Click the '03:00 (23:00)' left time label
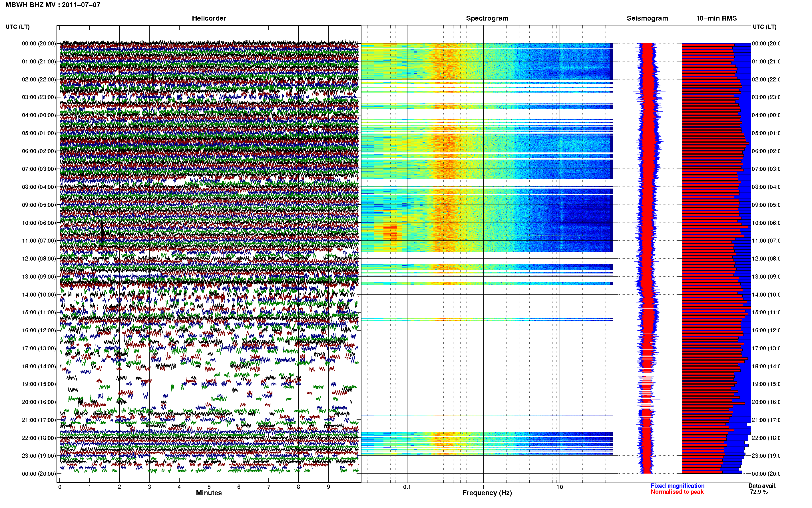Image resolution: width=812 pixels, height=508 pixels. point(39,97)
